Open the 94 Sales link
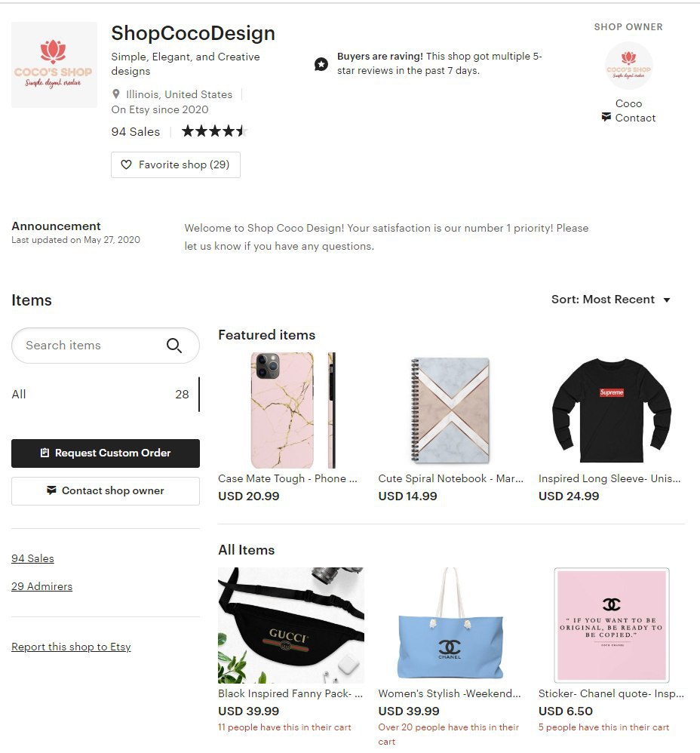700x753 pixels. 32,558
